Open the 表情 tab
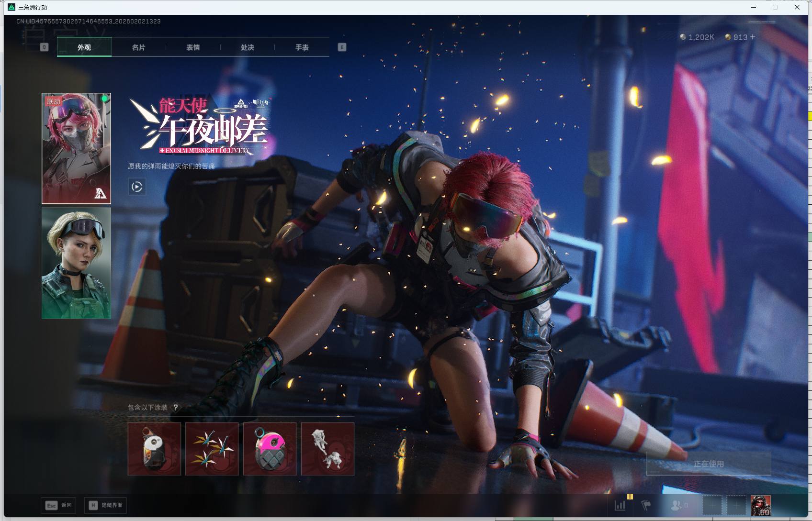This screenshot has width=812, height=521. tap(193, 47)
